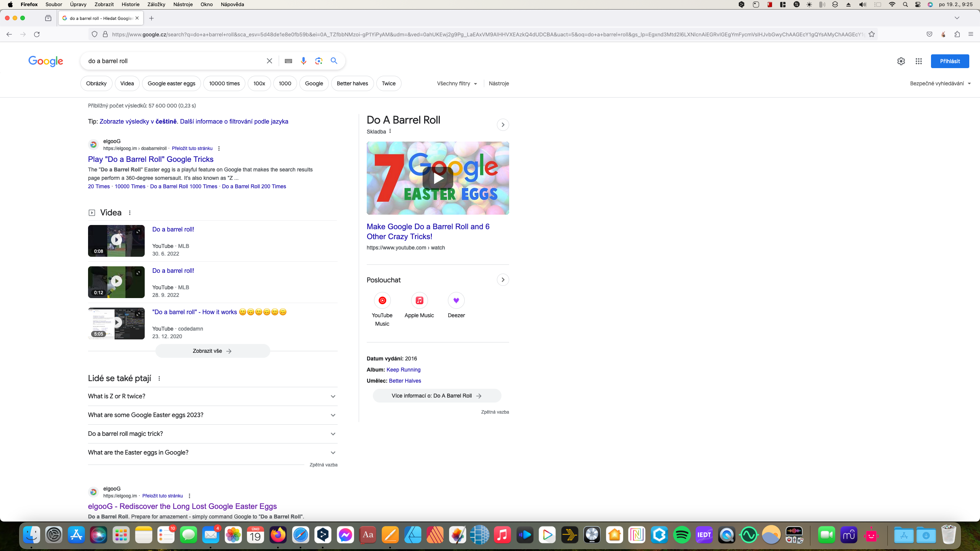Image resolution: width=980 pixels, height=551 pixels.
Task: Open Bezpečné vyhledávání dropdown
Action: pyautogui.click(x=940, y=83)
